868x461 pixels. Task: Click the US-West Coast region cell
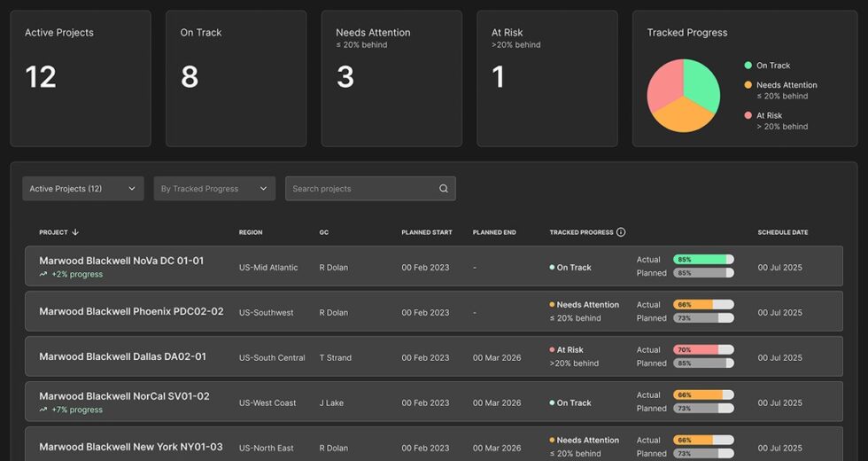tap(267, 402)
